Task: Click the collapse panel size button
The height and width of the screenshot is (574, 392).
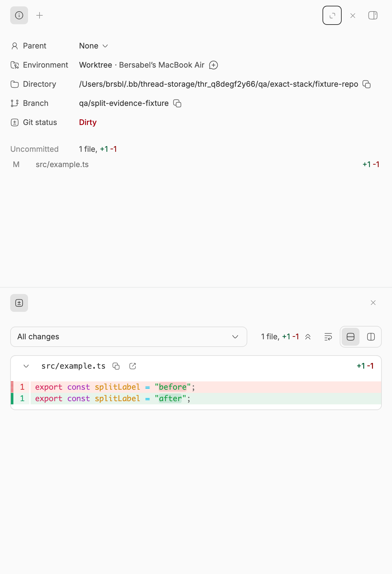Action: (x=332, y=15)
